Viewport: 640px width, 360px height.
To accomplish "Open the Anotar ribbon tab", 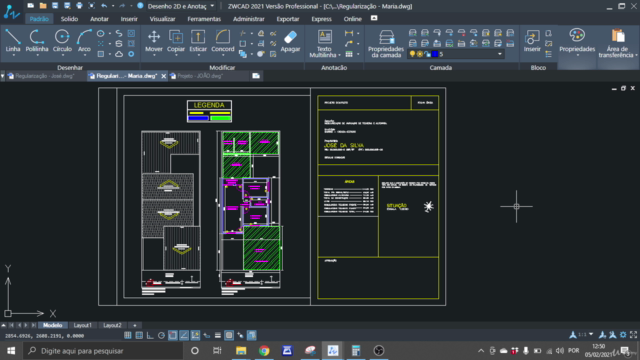I will pos(99,19).
